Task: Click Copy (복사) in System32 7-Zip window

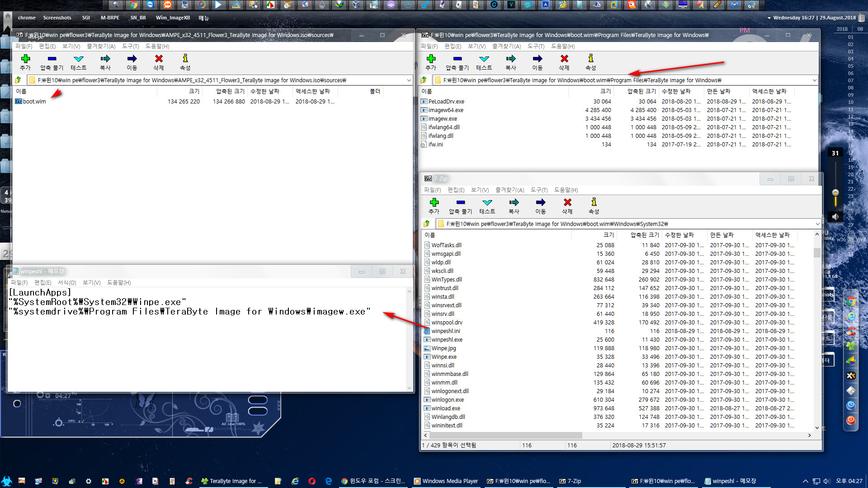Action: [514, 206]
